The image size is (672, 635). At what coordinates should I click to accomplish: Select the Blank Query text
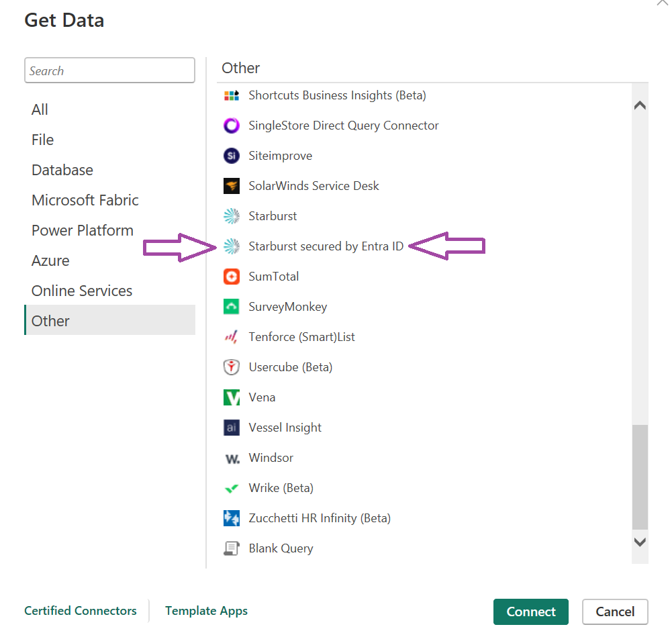pyautogui.click(x=281, y=548)
